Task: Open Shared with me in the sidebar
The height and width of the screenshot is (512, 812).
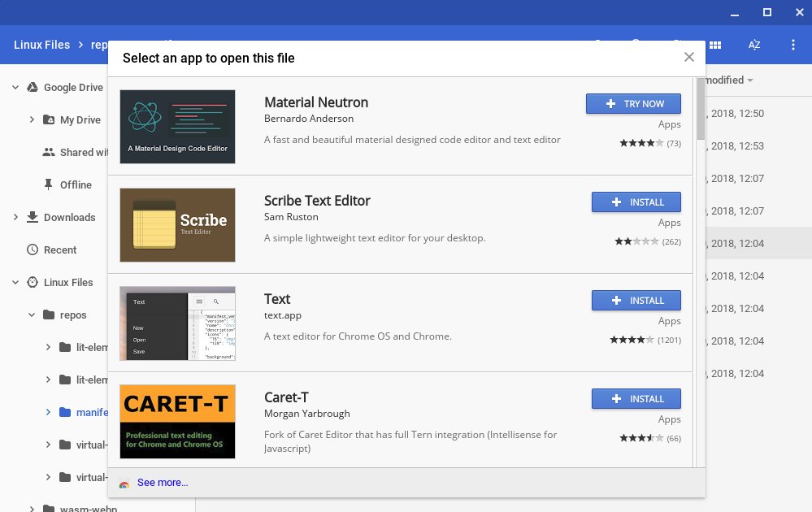Action: 84,152
